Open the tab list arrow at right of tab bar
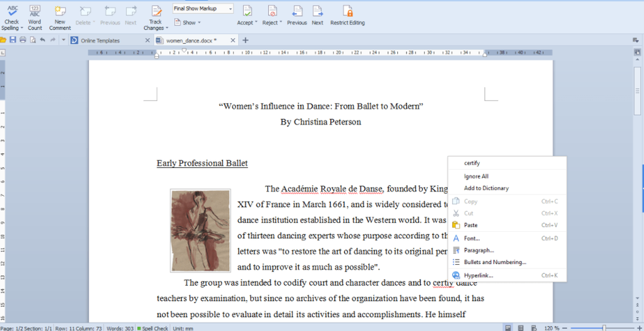This screenshot has width=644, height=331. 635,40
